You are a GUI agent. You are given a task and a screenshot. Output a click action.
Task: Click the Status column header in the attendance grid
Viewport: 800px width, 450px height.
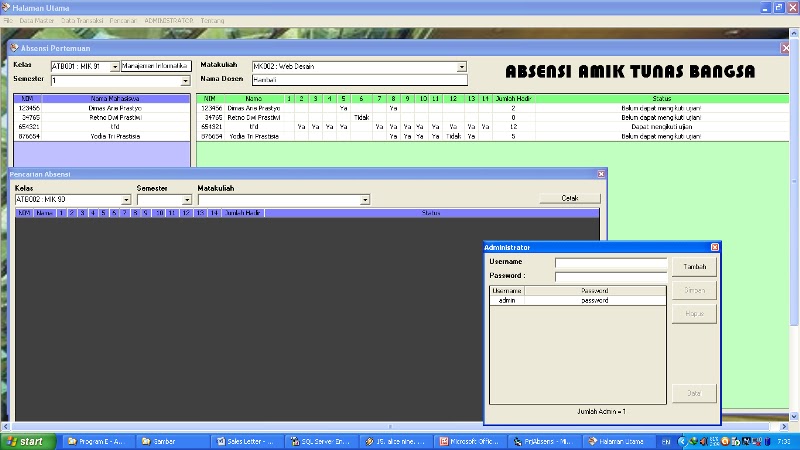[x=662, y=98]
